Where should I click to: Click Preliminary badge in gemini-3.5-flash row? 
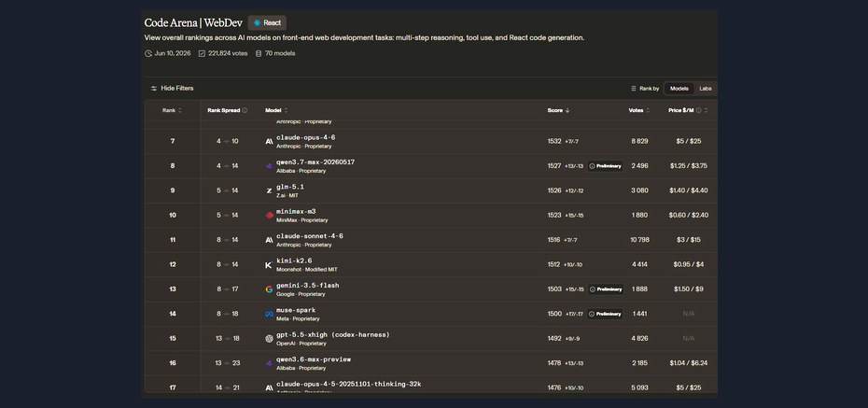point(605,289)
